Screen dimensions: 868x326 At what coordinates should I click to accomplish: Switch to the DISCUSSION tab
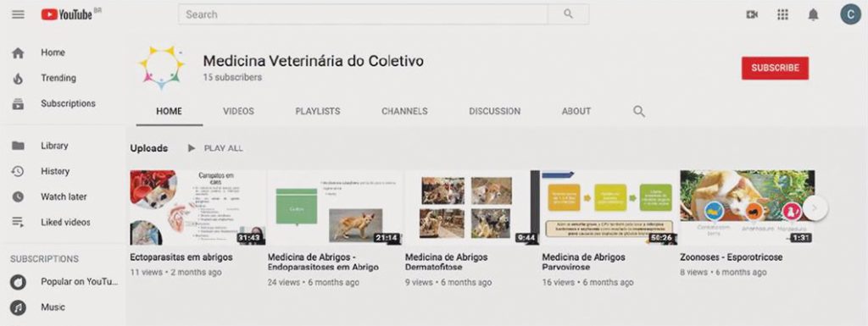coord(495,111)
